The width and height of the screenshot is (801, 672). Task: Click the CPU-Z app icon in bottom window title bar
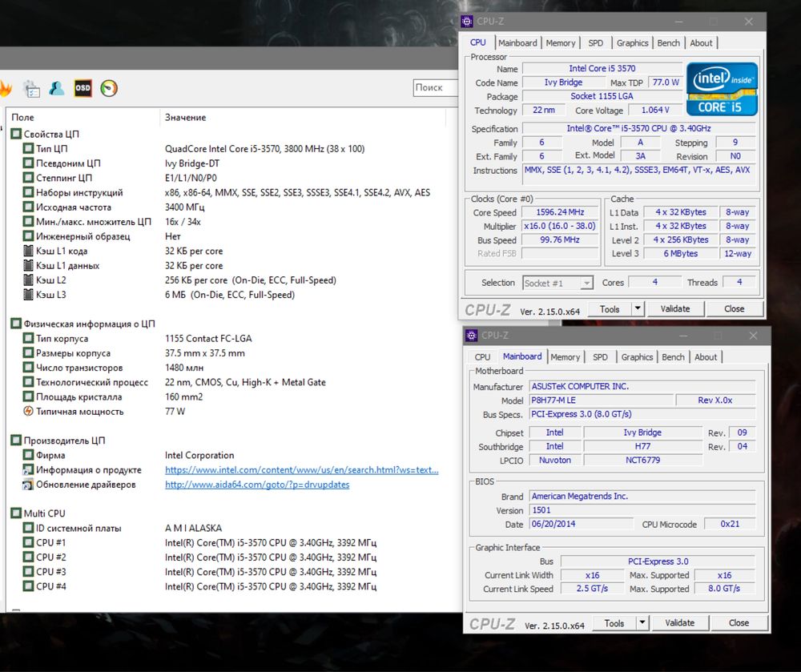click(x=472, y=336)
